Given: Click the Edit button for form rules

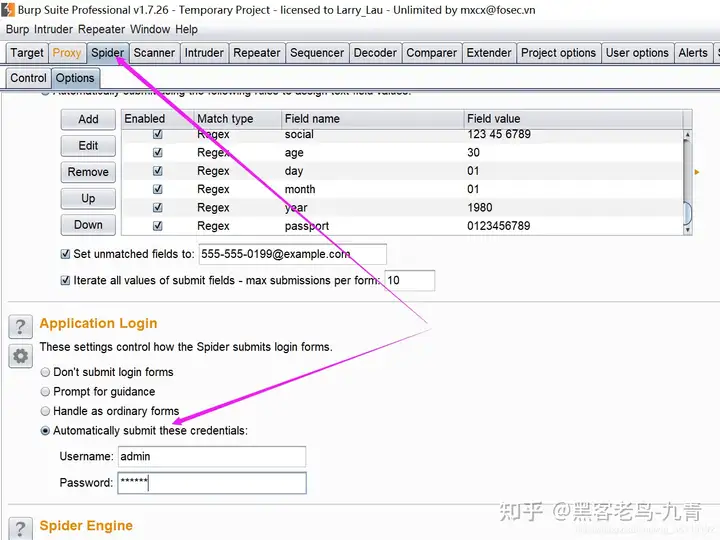Looking at the screenshot, I should (x=88, y=146).
